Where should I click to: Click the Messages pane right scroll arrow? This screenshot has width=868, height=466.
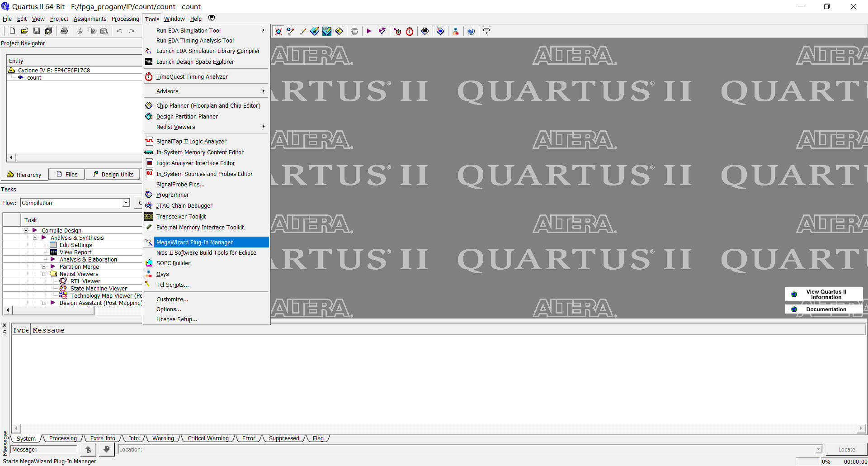point(861,428)
